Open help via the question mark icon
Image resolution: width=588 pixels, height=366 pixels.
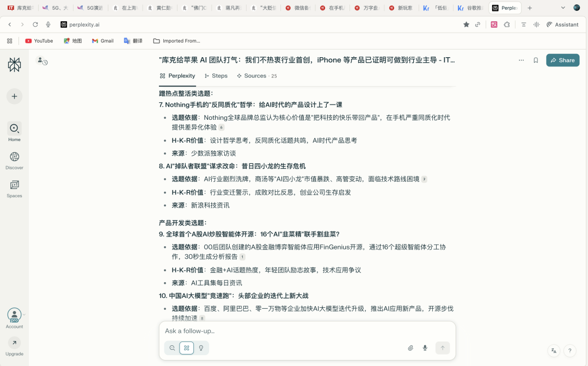coord(569,350)
